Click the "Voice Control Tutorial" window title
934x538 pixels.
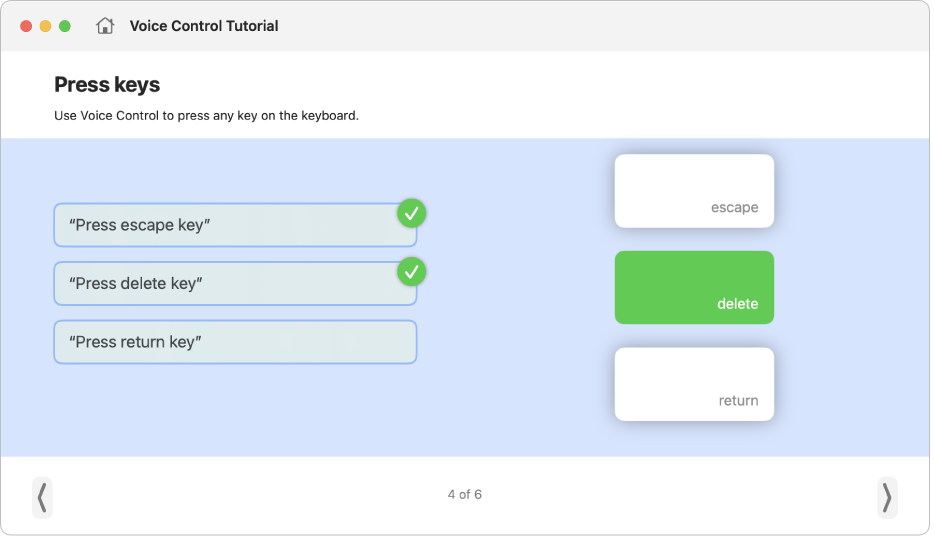[204, 26]
